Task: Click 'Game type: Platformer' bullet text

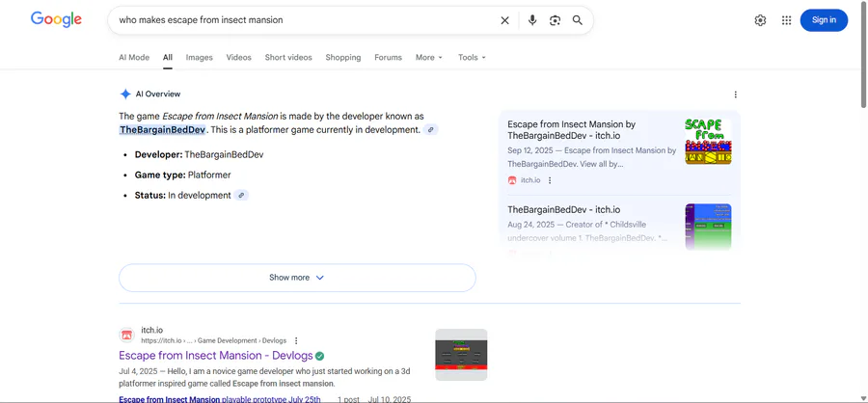Action: [x=182, y=175]
